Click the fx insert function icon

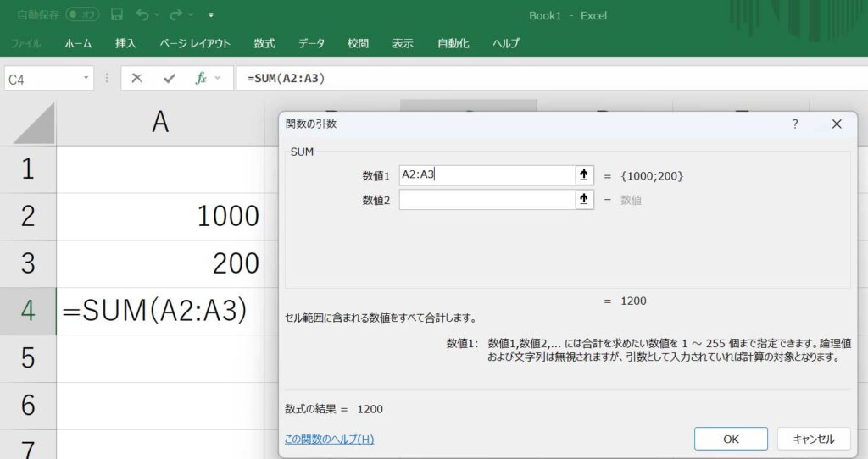[201, 78]
